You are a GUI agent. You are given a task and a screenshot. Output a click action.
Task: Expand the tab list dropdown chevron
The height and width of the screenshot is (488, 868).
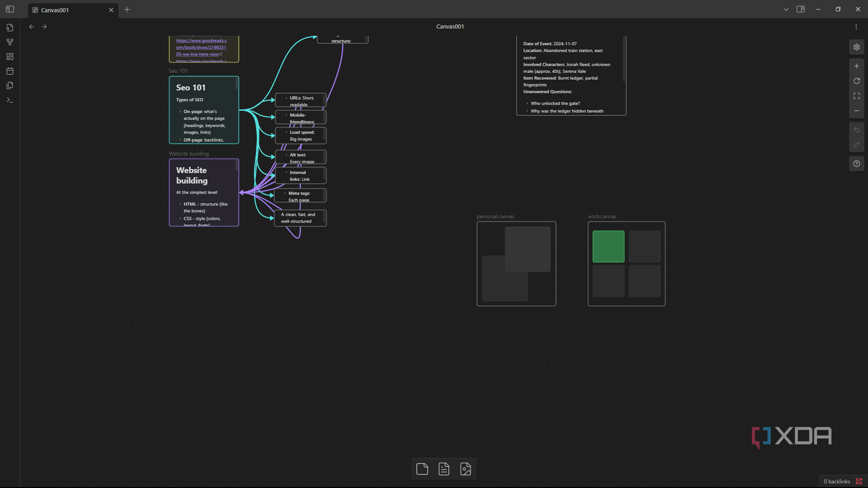[786, 10]
